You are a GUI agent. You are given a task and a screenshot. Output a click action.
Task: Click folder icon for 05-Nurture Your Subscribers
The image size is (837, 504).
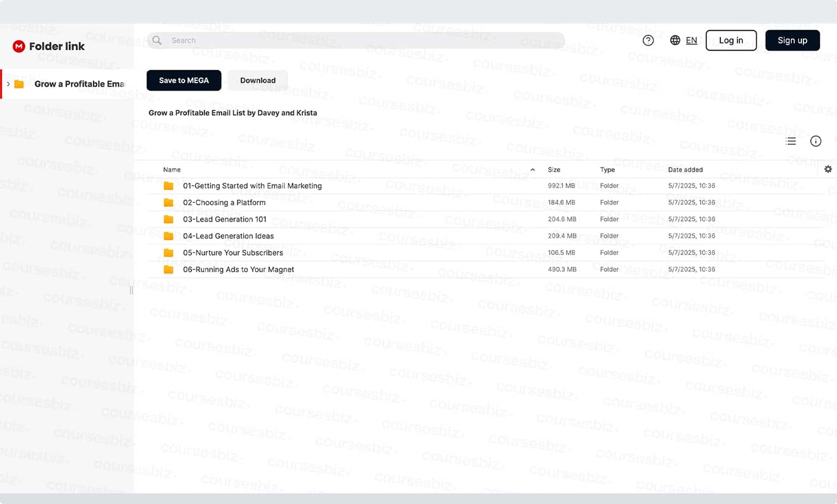[169, 253]
